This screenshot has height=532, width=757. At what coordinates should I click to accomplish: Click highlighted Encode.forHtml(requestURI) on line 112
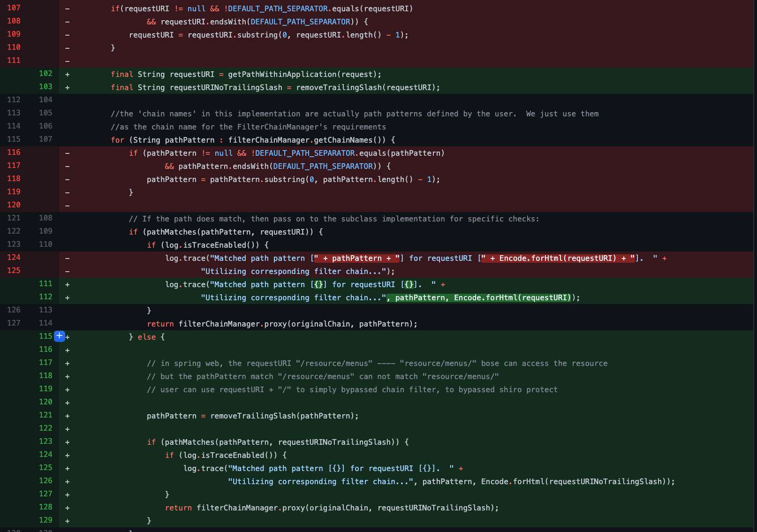tap(512, 298)
